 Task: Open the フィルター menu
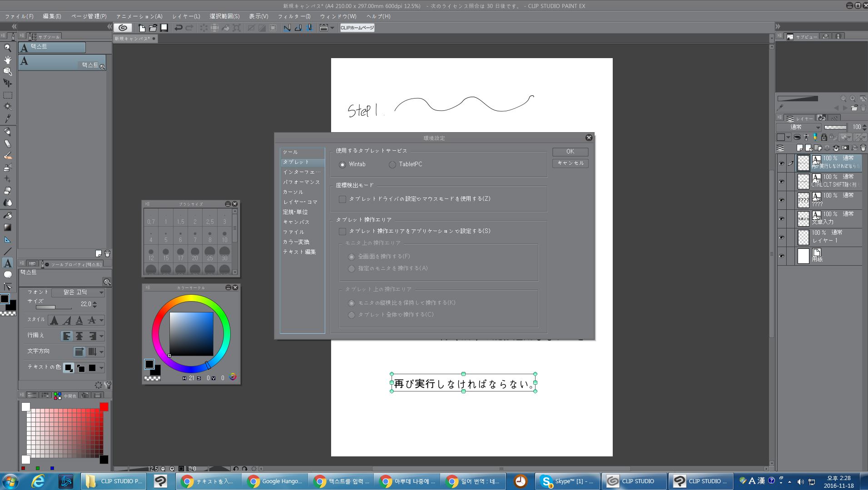click(x=294, y=16)
